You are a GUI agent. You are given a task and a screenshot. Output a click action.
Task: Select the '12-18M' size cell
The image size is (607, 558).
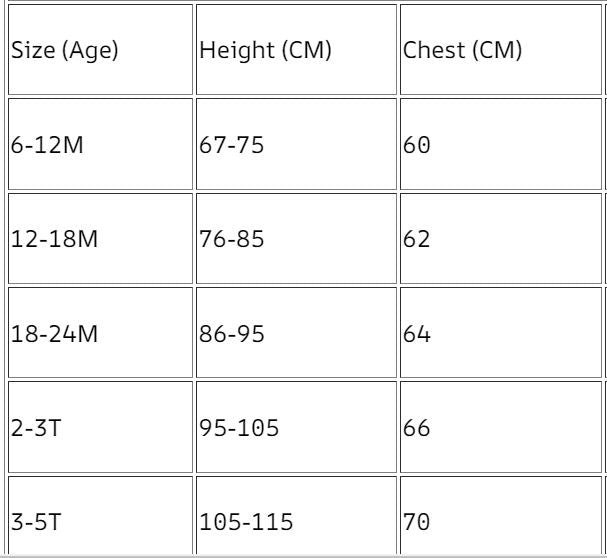(100, 239)
